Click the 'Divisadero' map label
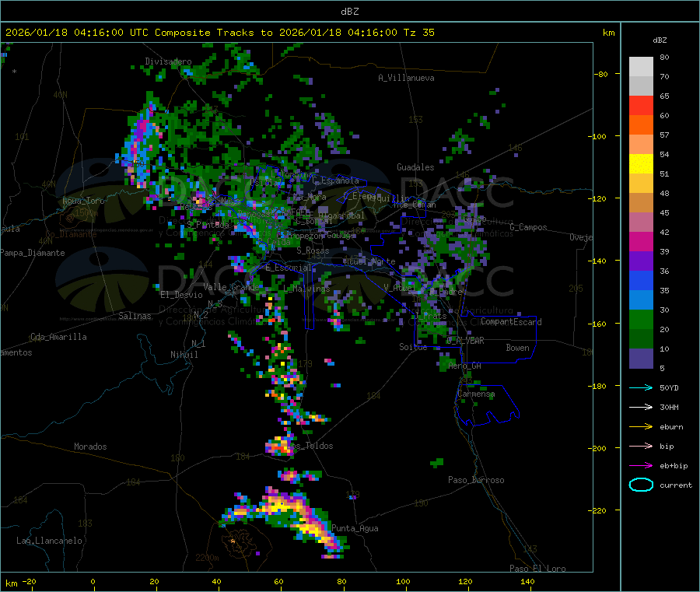The height and width of the screenshot is (592, 700). [168, 61]
